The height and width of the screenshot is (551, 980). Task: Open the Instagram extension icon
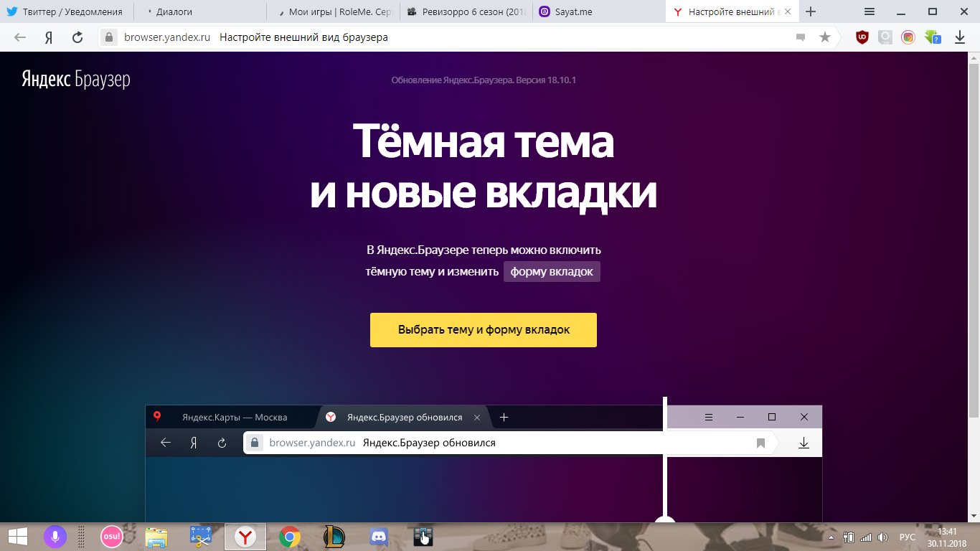[x=908, y=37]
